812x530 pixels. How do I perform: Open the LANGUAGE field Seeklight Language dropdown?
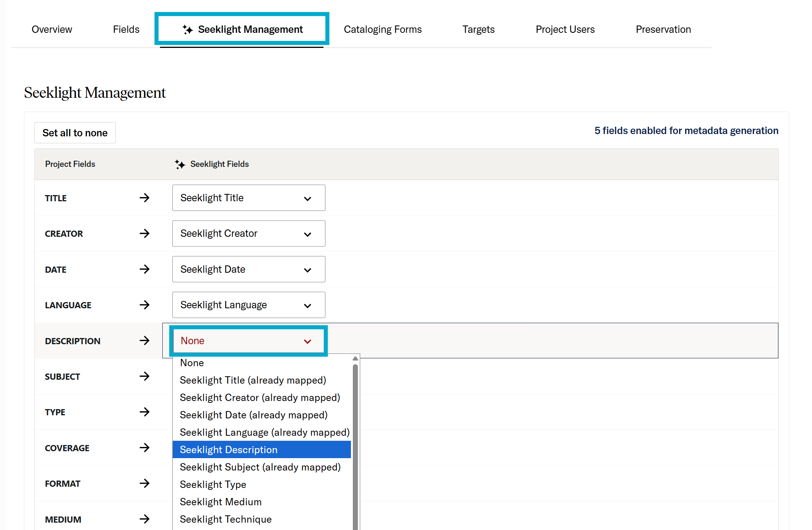249,305
